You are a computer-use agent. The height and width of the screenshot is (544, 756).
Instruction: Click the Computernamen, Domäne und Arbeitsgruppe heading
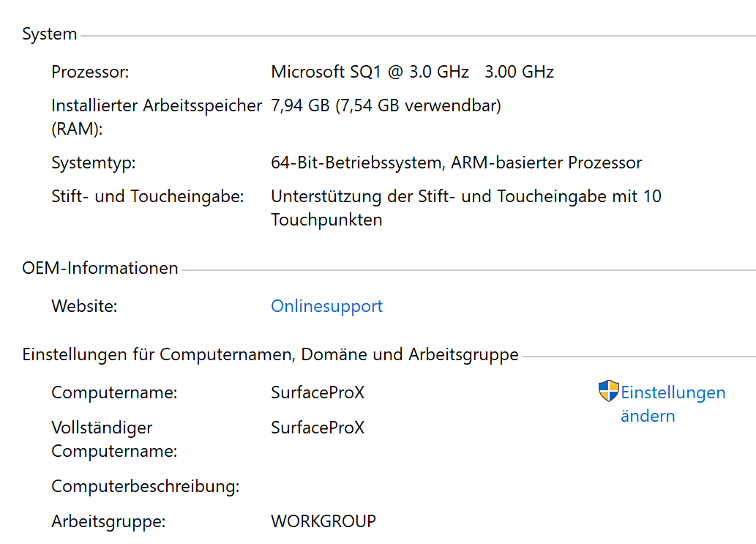[x=270, y=355]
